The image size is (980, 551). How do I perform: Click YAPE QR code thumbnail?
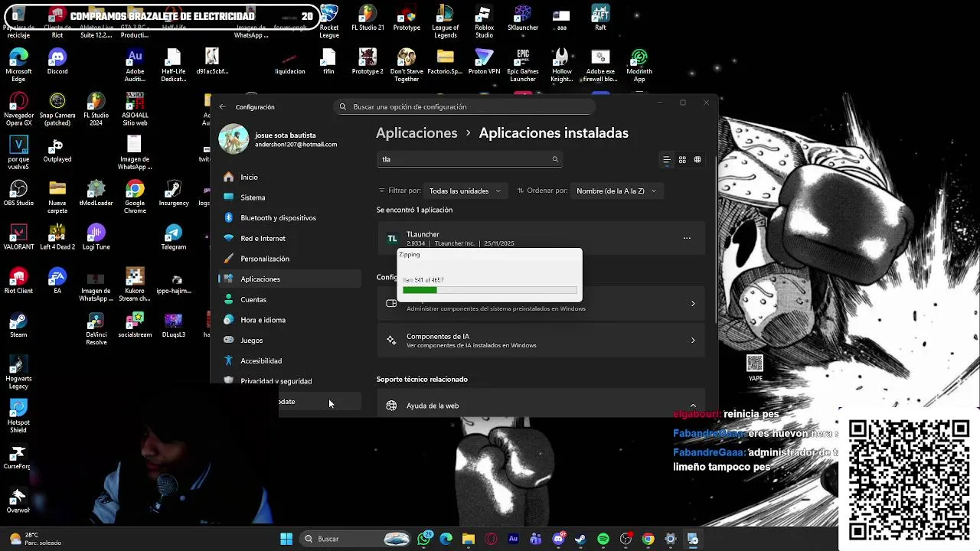(x=755, y=364)
